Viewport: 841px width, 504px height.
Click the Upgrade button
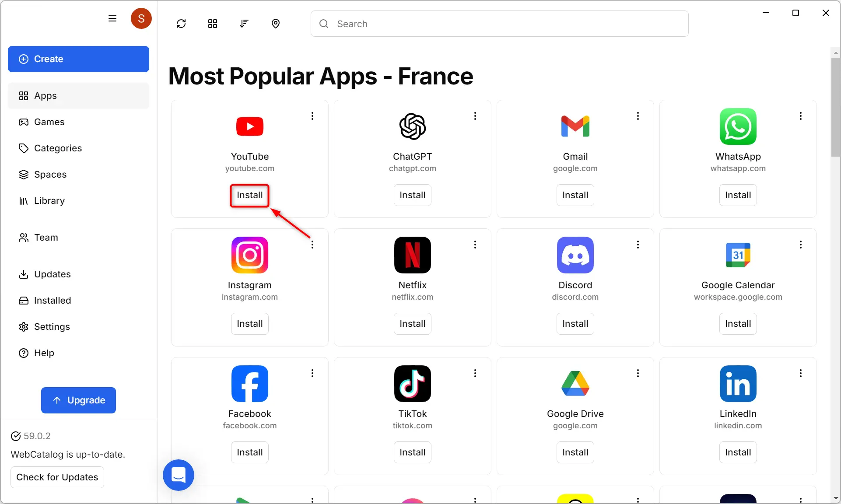click(78, 399)
